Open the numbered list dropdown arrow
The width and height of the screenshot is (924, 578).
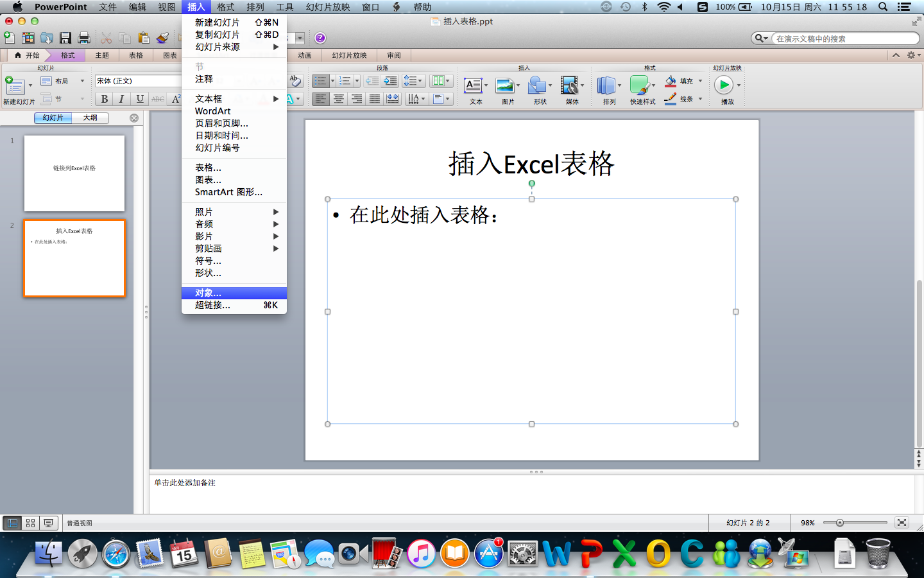click(357, 81)
